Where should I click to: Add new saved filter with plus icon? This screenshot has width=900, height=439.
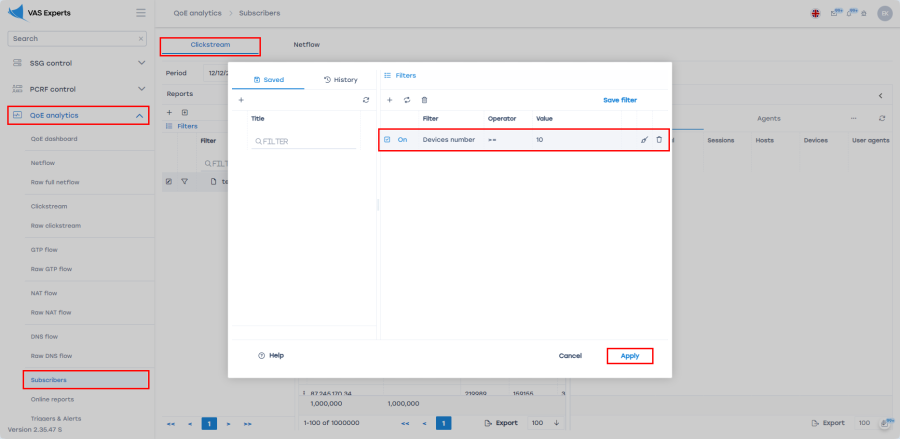[240, 100]
